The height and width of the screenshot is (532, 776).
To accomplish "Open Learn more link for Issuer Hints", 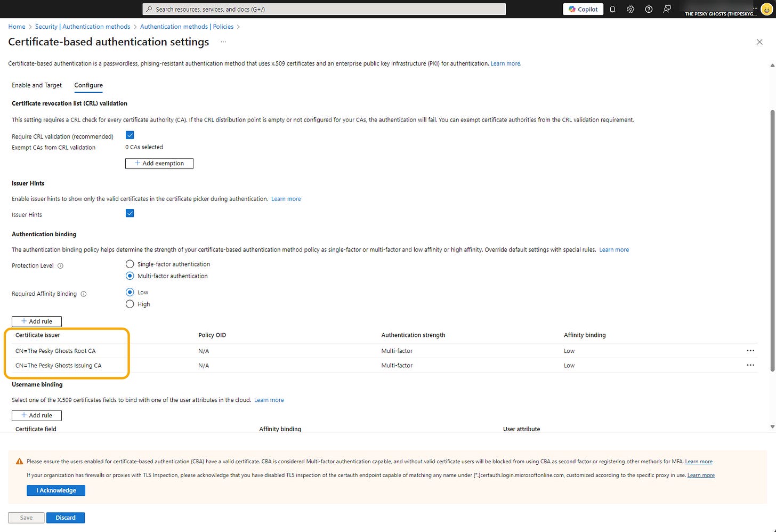I will click(x=286, y=199).
